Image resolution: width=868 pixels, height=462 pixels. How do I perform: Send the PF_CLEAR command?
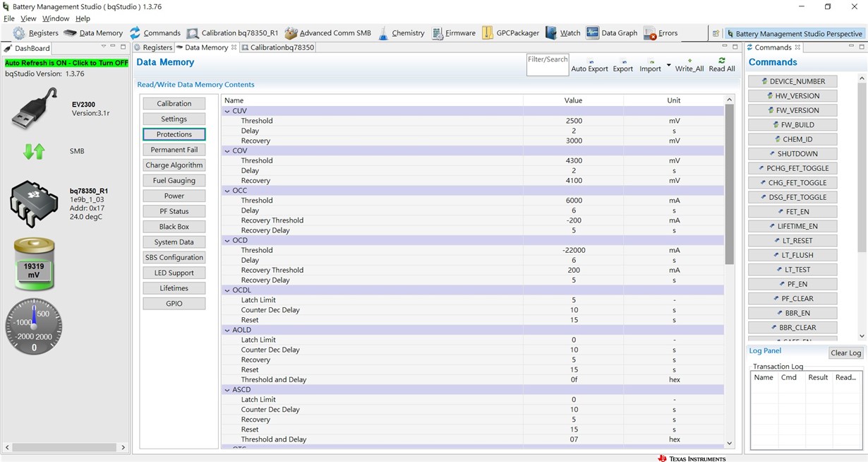pos(792,299)
